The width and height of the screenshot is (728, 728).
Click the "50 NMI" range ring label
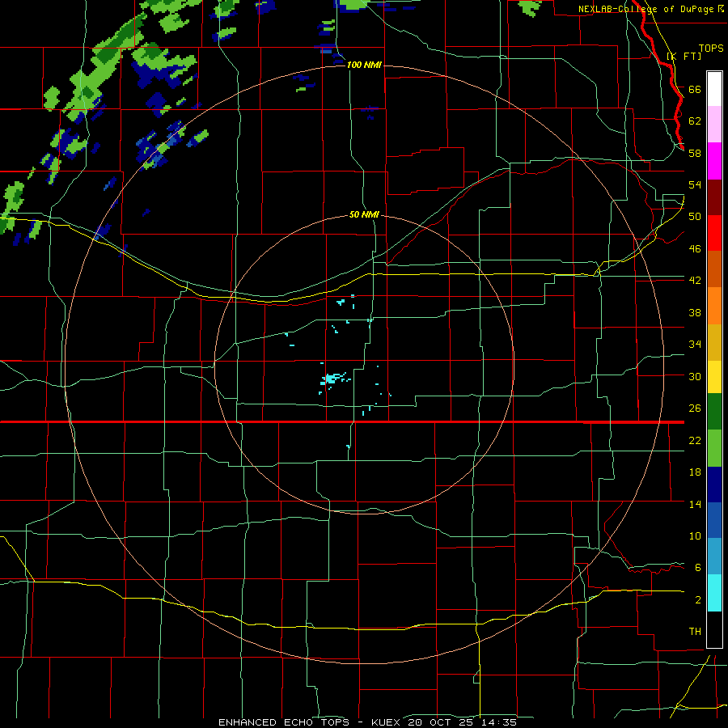pos(364,214)
